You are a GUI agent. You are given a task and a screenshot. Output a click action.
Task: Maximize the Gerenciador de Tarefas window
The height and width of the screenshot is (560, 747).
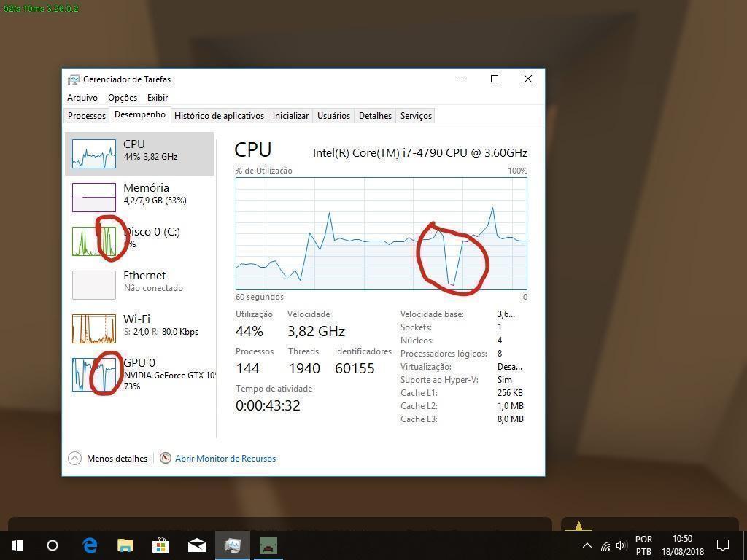click(495, 79)
